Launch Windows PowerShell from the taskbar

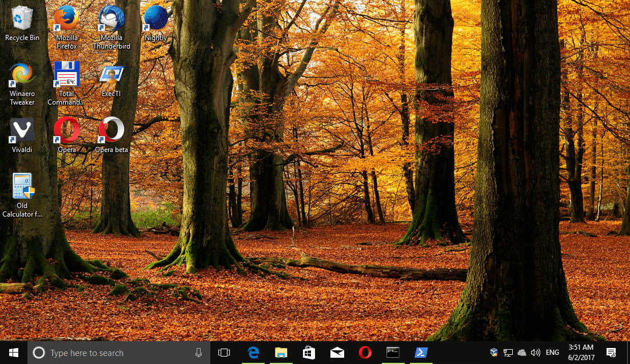[x=421, y=353]
